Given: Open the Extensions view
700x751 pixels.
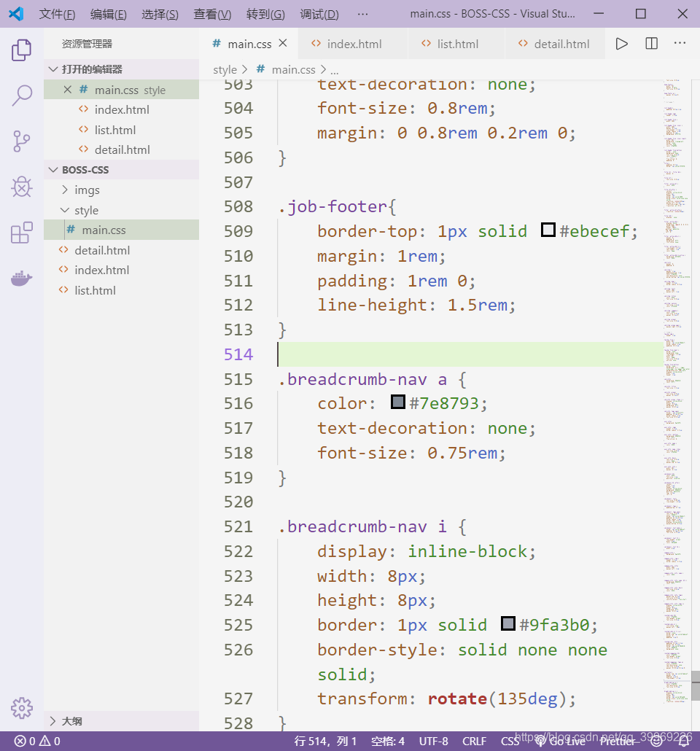Looking at the screenshot, I should 21,233.
